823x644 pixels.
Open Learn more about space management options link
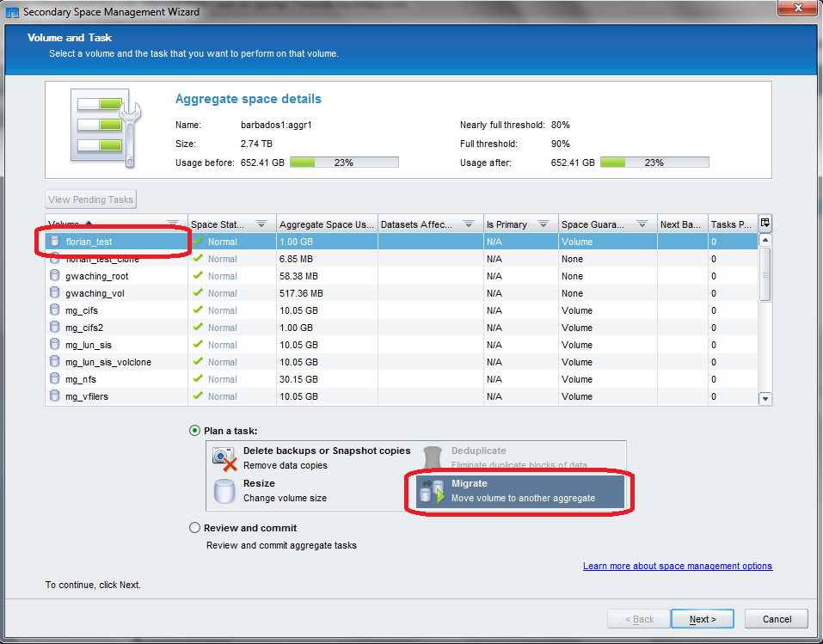point(677,566)
